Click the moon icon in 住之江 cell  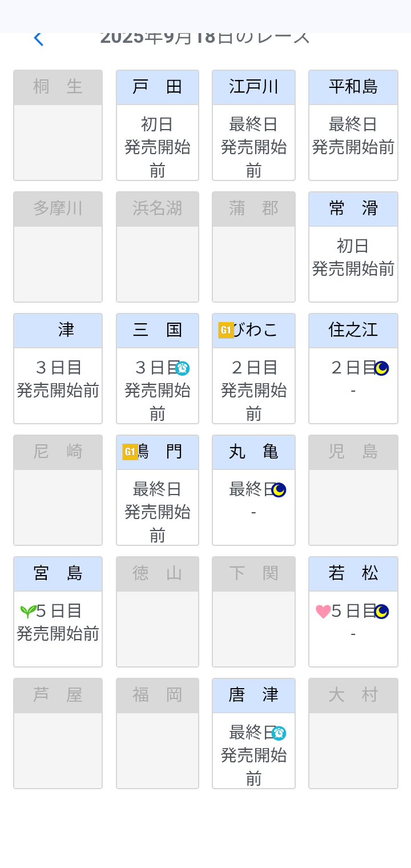point(381,368)
